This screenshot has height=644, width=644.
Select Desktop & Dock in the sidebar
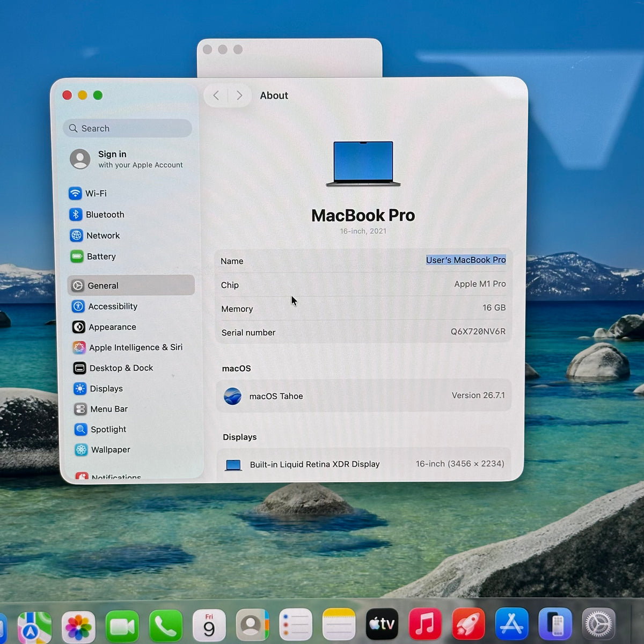[114, 368]
